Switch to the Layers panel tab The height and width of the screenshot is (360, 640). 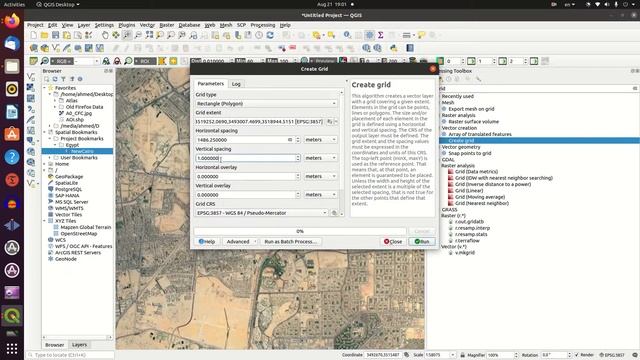79,345
